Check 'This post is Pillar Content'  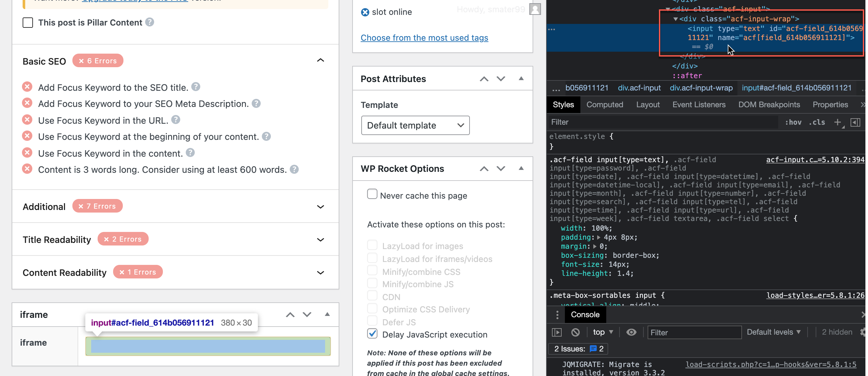[x=28, y=23]
